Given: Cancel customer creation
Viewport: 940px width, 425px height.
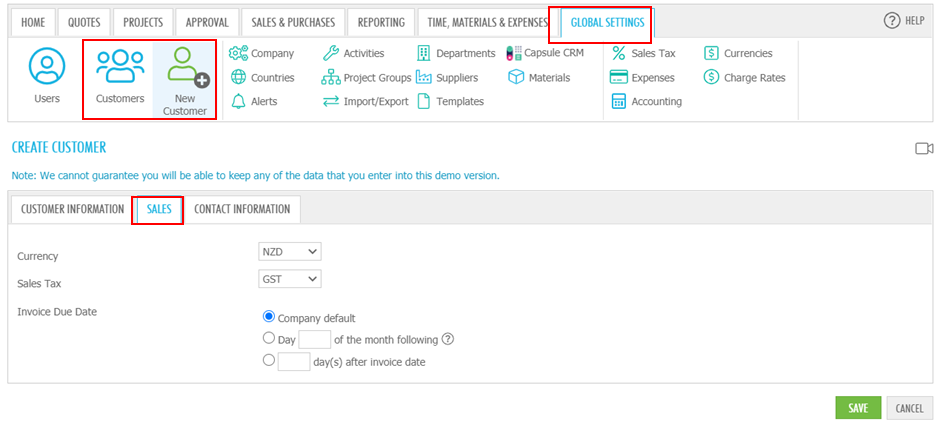Looking at the screenshot, I should point(909,408).
